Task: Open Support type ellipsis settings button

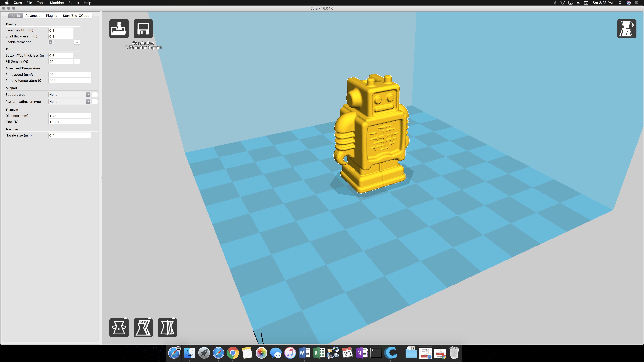Action: [x=95, y=95]
